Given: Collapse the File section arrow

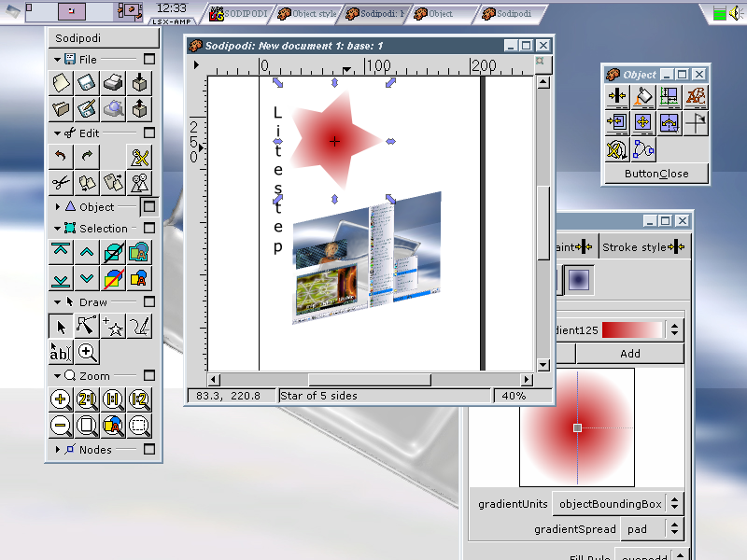Looking at the screenshot, I should [57, 60].
